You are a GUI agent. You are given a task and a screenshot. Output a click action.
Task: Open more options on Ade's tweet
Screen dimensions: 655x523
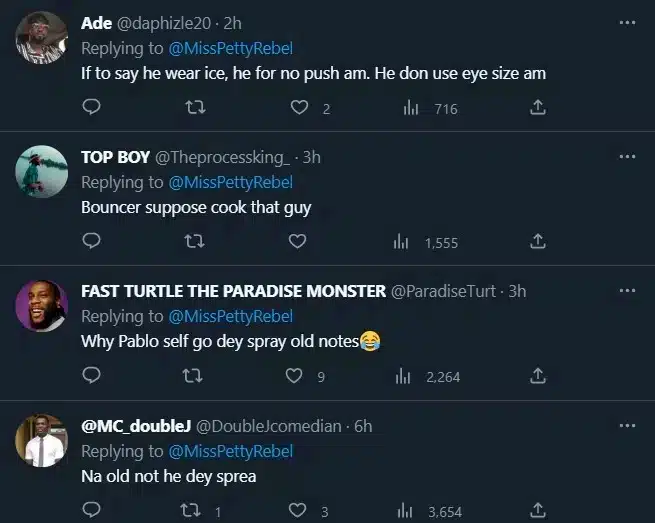[x=627, y=21]
